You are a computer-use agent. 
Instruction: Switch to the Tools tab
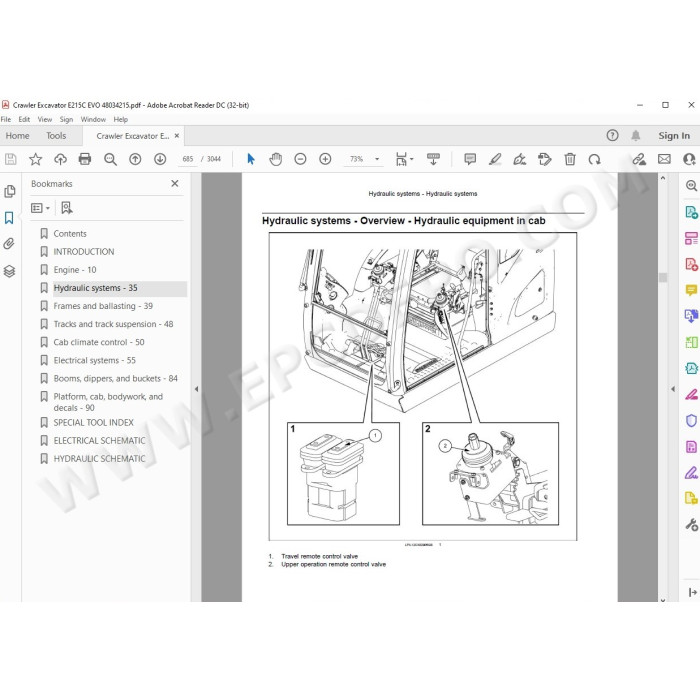(56, 136)
